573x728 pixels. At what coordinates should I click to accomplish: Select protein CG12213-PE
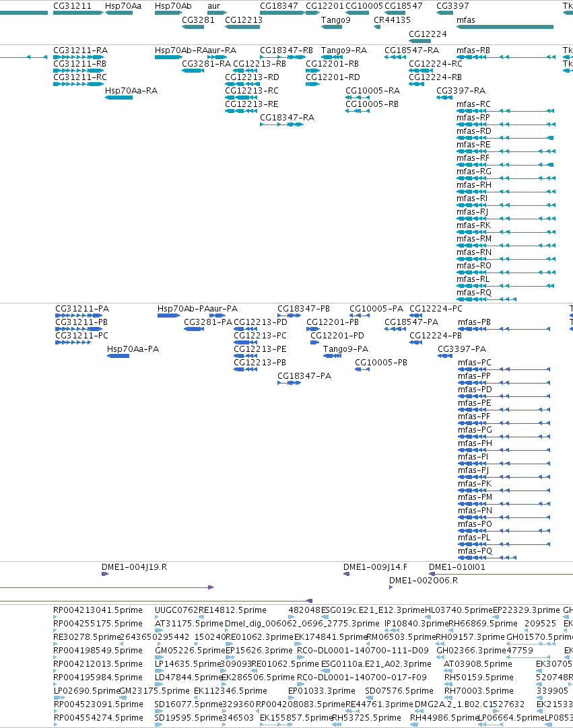pyautogui.click(x=245, y=356)
